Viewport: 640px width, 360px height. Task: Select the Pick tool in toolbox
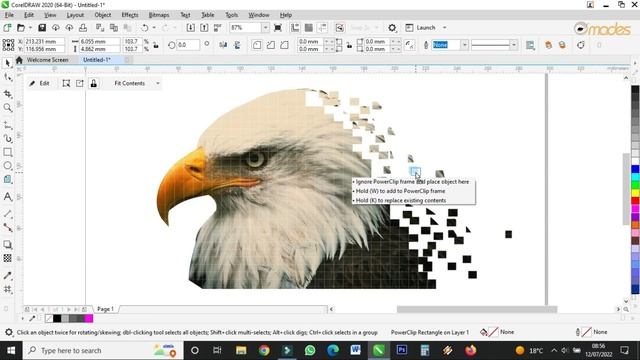(7, 63)
